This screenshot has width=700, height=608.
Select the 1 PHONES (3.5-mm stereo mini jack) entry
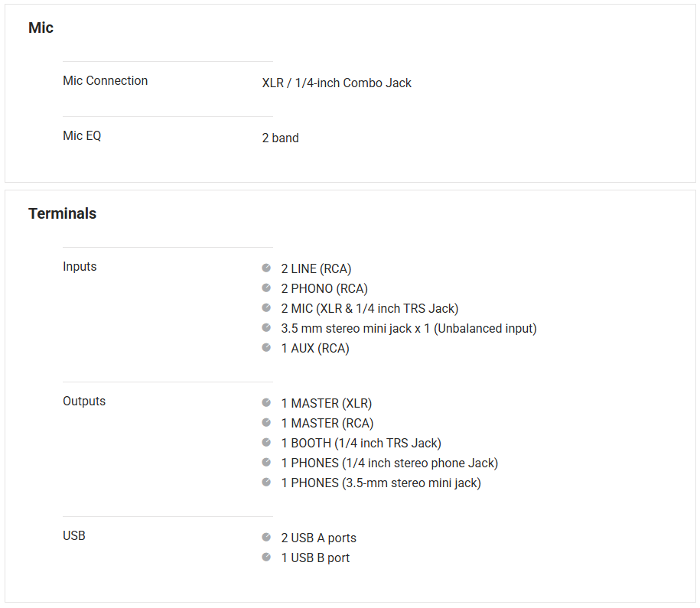coord(381,483)
